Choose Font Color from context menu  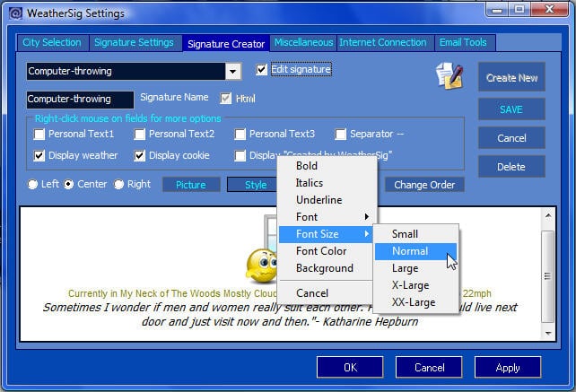point(321,251)
